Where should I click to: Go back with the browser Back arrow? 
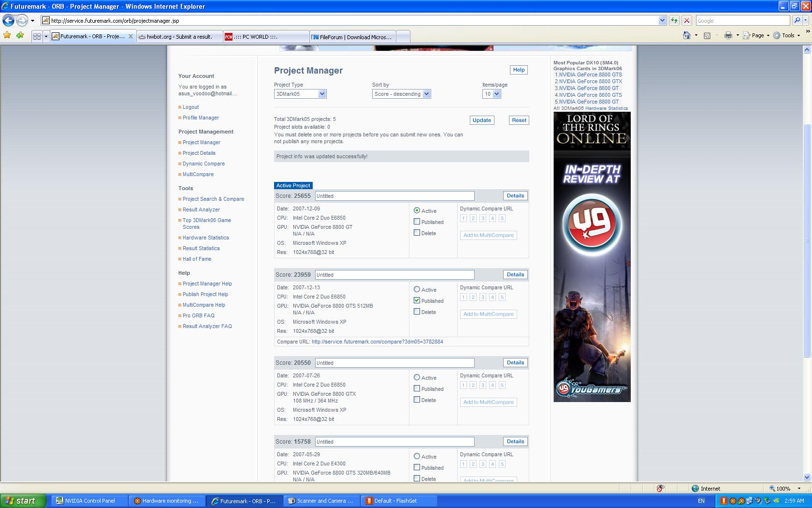coord(8,20)
